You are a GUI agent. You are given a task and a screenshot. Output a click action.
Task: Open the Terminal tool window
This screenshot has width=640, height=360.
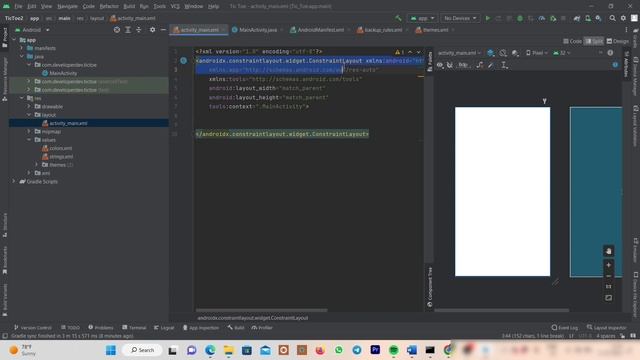pyautogui.click(x=134, y=328)
